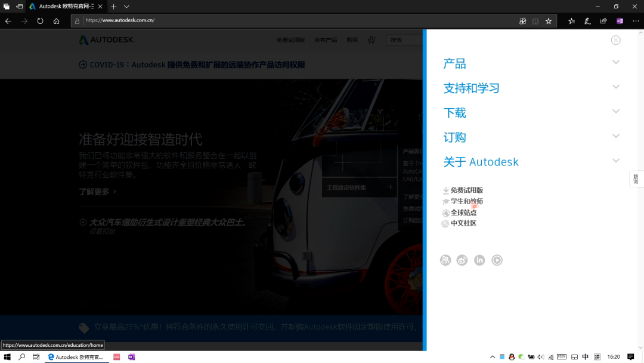644x363 pixels.
Task: Click 所有产品 in top navigation
Action: click(326, 40)
